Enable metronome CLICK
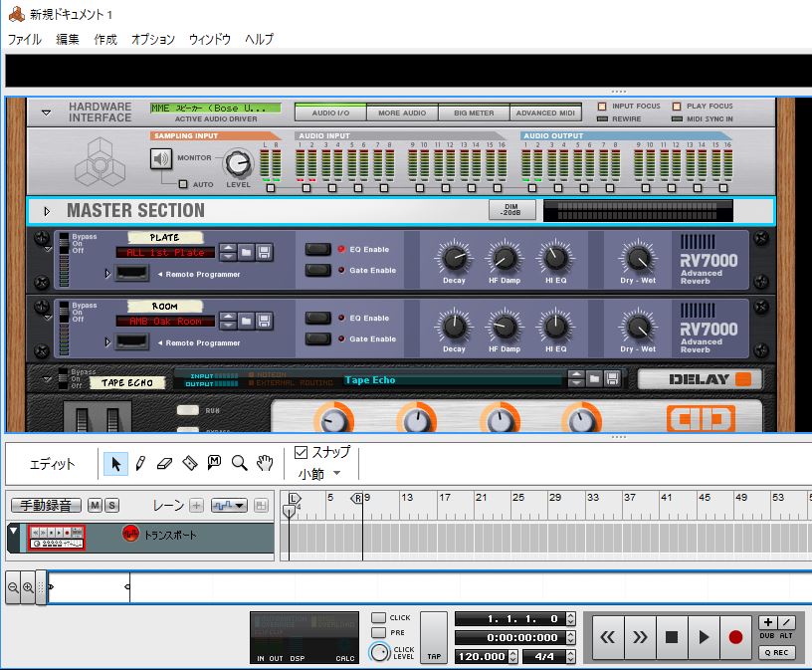The height and width of the screenshot is (670, 812). pyautogui.click(x=378, y=617)
